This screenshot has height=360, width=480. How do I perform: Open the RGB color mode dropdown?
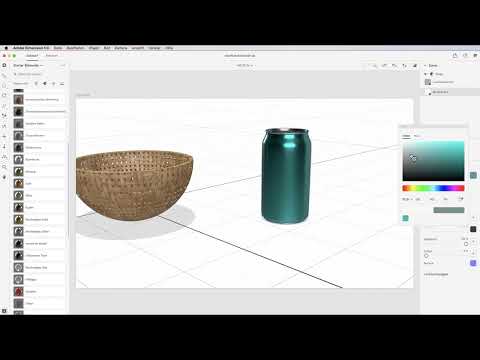coord(407,199)
